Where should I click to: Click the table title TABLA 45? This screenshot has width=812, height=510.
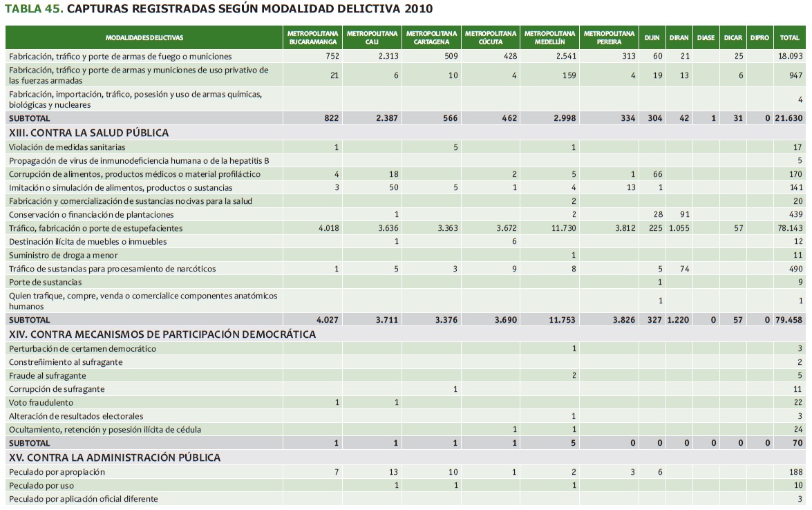(x=35, y=9)
